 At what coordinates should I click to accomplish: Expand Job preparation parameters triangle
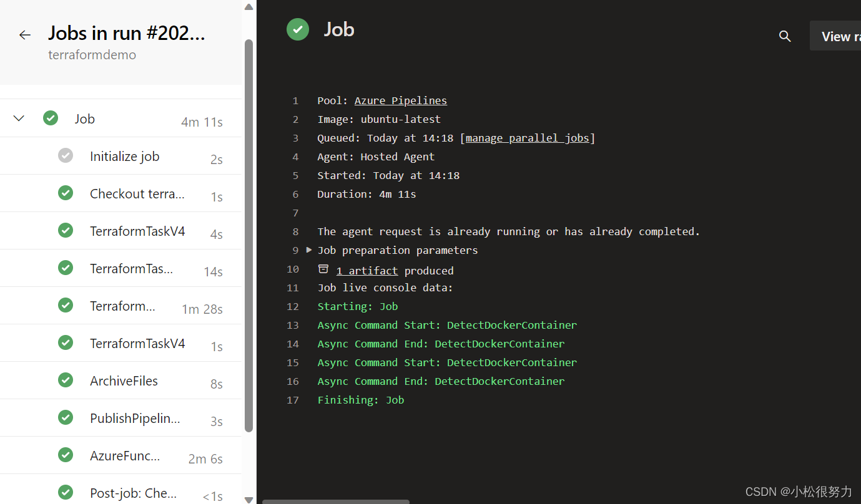click(309, 250)
